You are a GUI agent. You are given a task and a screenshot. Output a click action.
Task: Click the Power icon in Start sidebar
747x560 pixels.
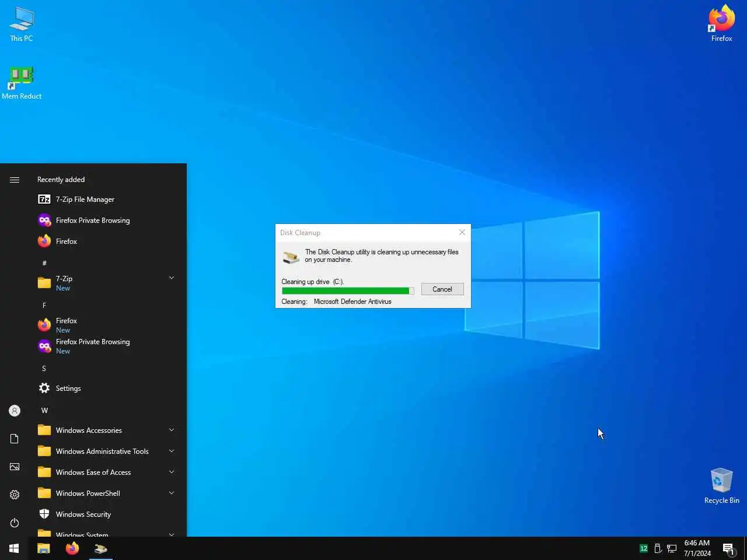15,523
